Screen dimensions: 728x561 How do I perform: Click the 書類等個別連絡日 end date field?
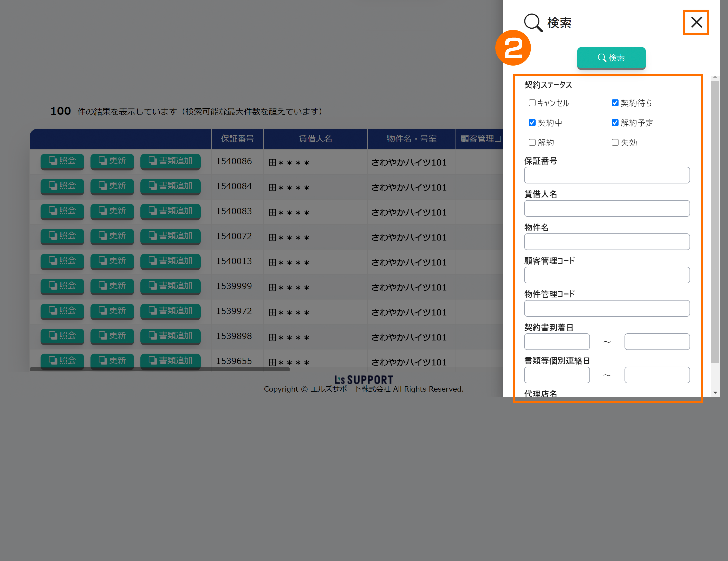(x=657, y=375)
